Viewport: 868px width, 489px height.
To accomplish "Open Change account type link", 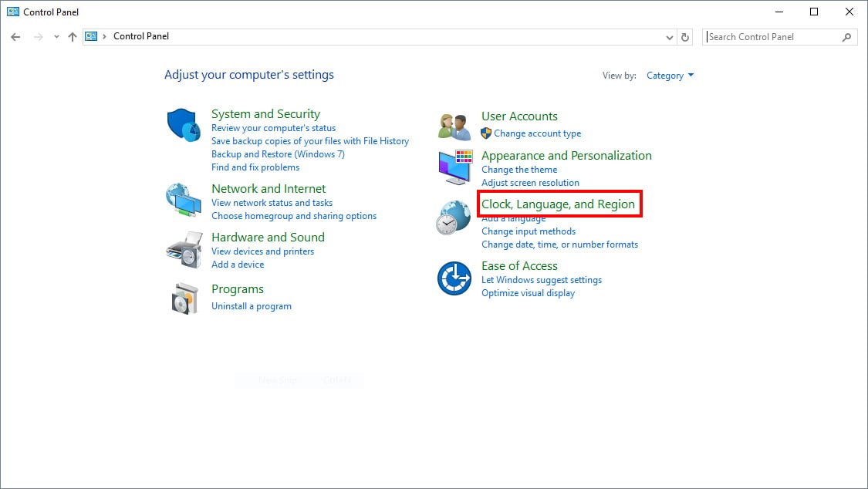I will 537,133.
